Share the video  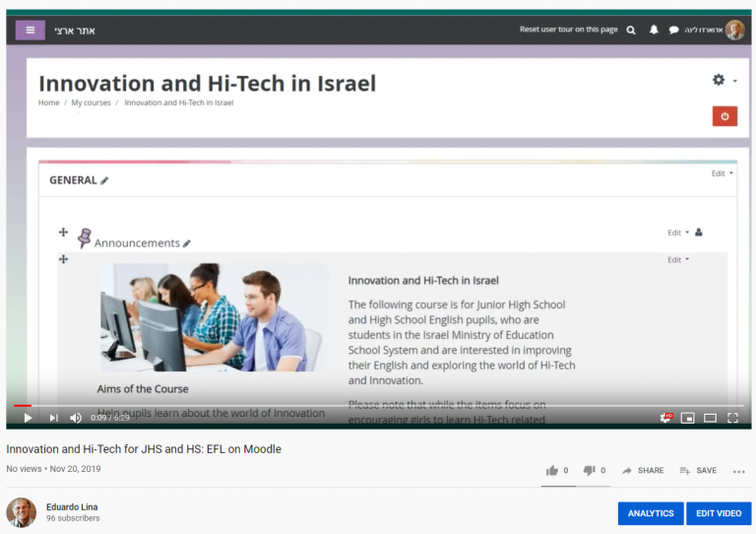(x=643, y=470)
